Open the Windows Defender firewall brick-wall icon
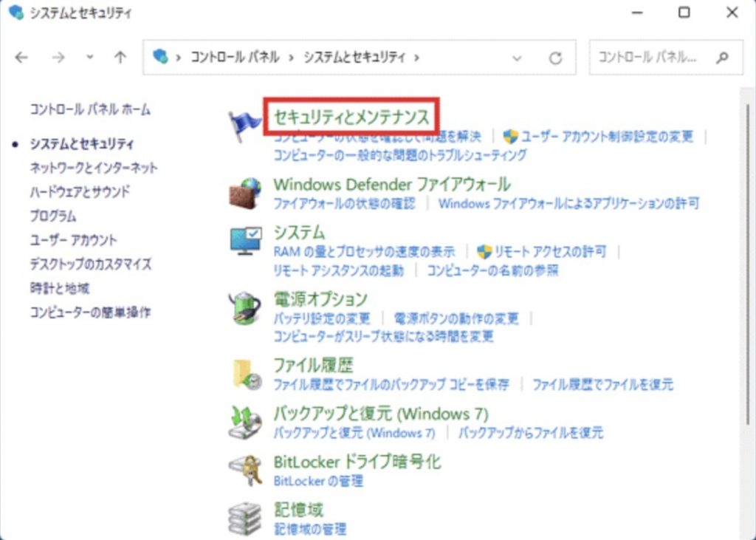 point(245,194)
